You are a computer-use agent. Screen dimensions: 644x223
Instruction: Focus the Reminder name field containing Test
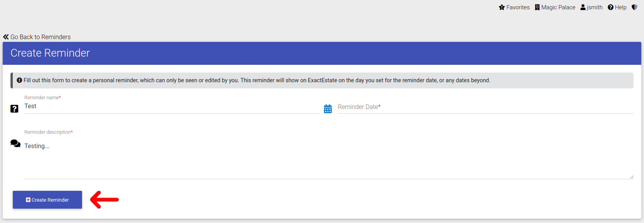coord(172,106)
